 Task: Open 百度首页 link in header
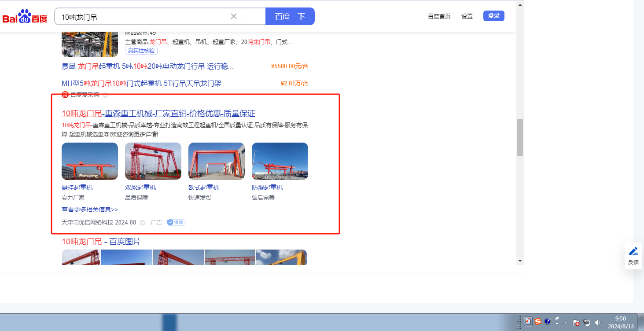(x=439, y=16)
